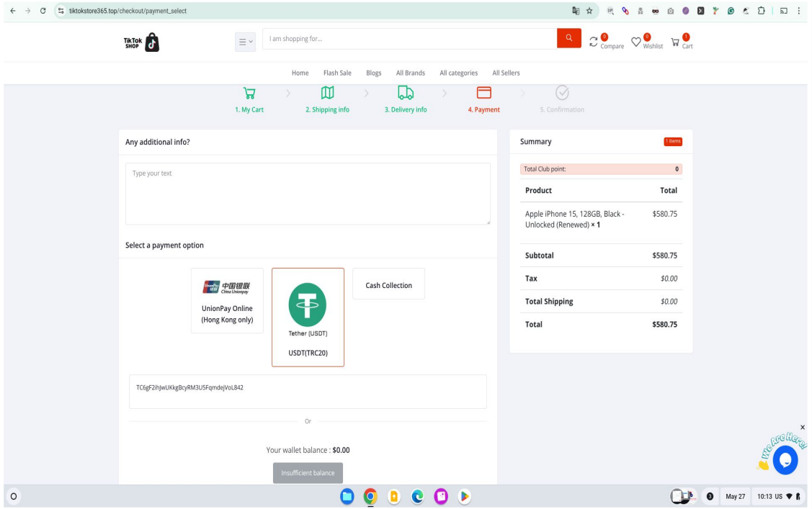Click the USDT wallet address field

click(x=308, y=392)
